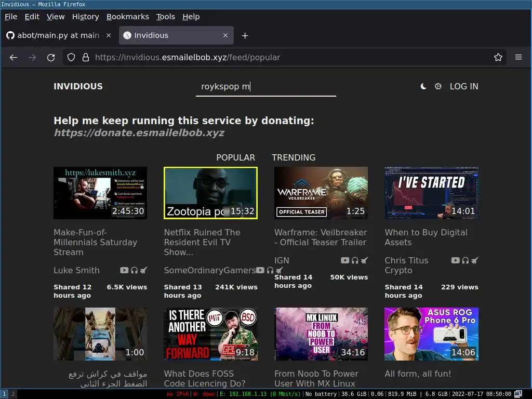
Task: Click the URL address bar
Action: (285, 57)
